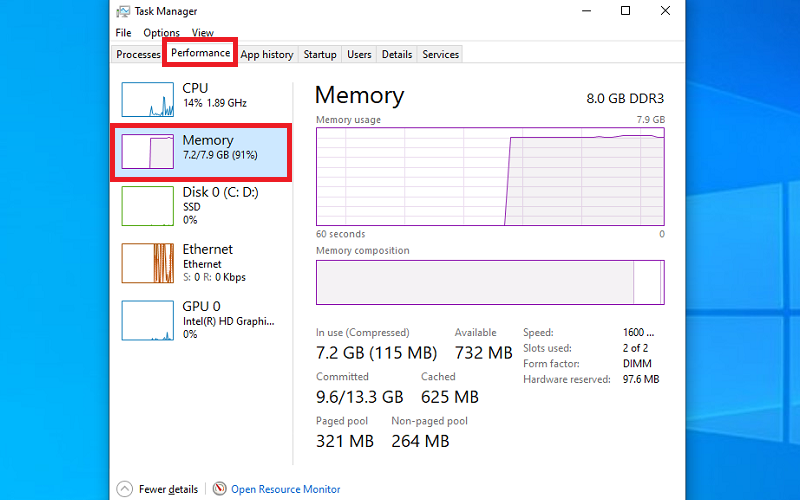
Task: Open the Options menu
Action: pyautogui.click(x=161, y=33)
